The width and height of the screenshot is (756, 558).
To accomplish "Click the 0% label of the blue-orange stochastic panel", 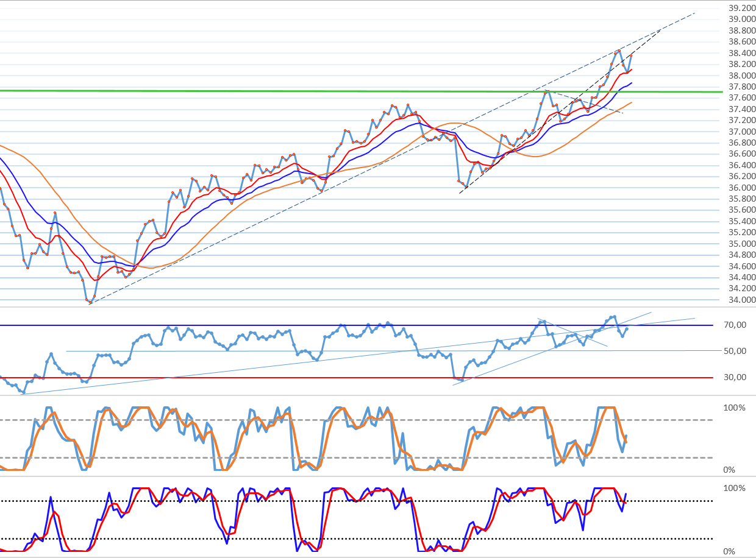I will [729, 470].
